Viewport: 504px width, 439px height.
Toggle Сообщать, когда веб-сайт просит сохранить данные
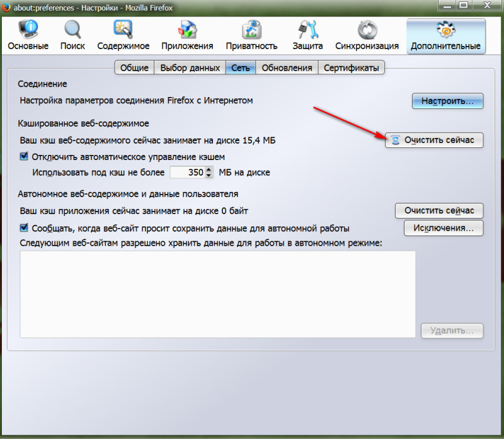pos(24,228)
